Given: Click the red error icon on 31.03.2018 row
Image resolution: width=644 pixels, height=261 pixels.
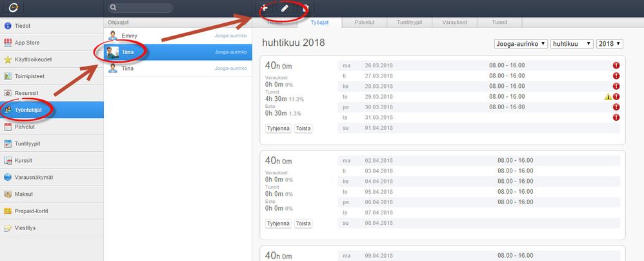Looking at the screenshot, I should [616, 118].
